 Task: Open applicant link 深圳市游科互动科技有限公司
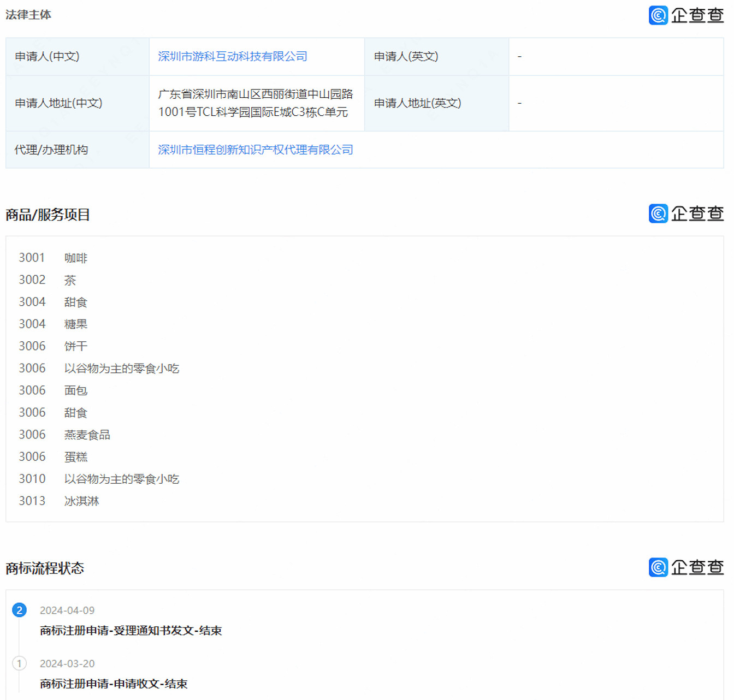point(232,56)
